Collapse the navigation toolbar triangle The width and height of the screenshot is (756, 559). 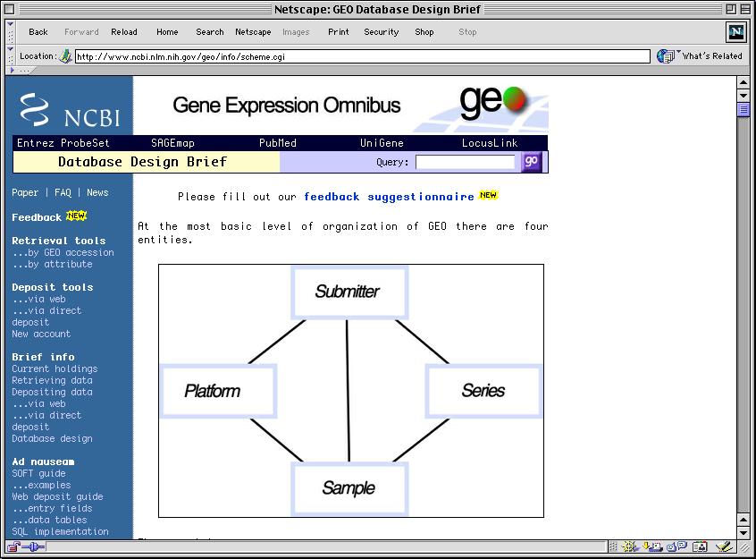click(10, 24)
